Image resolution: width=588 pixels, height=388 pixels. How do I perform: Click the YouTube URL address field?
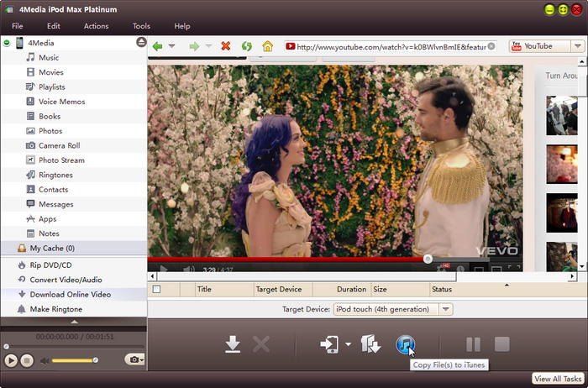(390, 46)
